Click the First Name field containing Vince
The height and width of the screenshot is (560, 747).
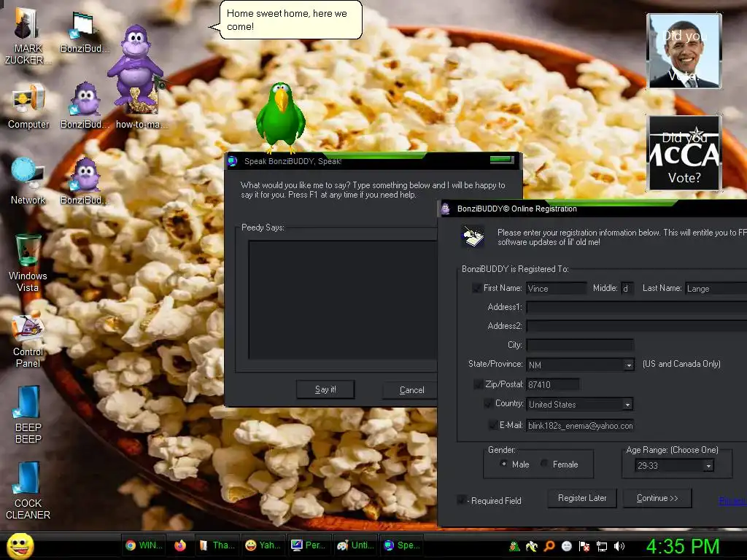tap(556, 289)
